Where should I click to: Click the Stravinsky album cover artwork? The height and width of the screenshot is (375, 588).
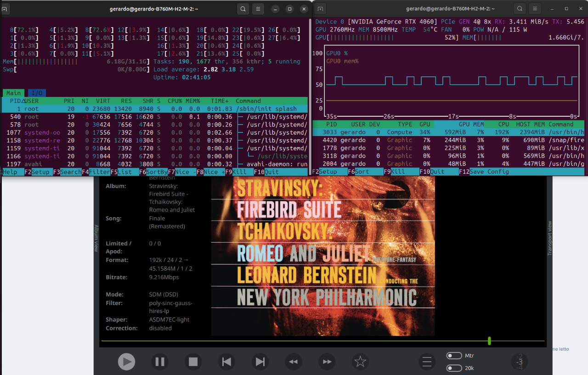pyautogui.click(x=323, y=256)
